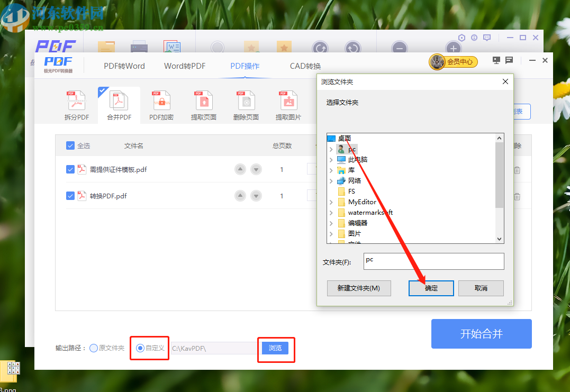This screenshot has height=392, width=570.
Task: Uncheck the checkbox beside 转换PDF.pdf
Action: [70, 195]
